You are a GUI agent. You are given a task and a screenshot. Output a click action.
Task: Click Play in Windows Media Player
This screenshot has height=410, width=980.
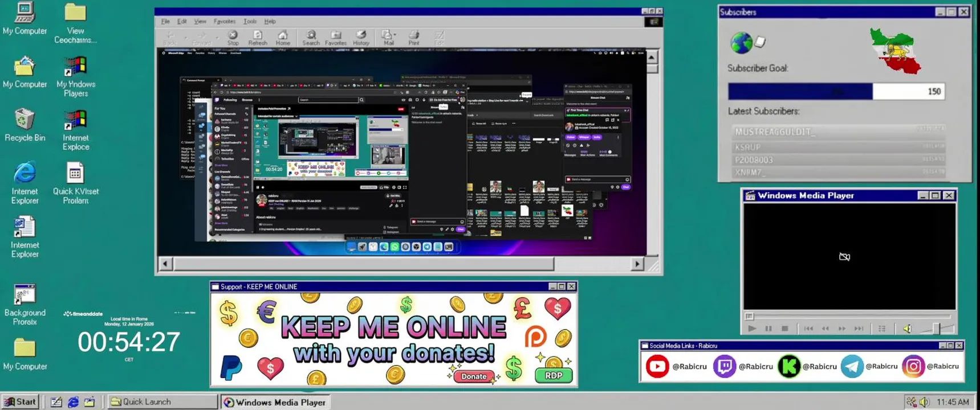click(x=752, y=329)
